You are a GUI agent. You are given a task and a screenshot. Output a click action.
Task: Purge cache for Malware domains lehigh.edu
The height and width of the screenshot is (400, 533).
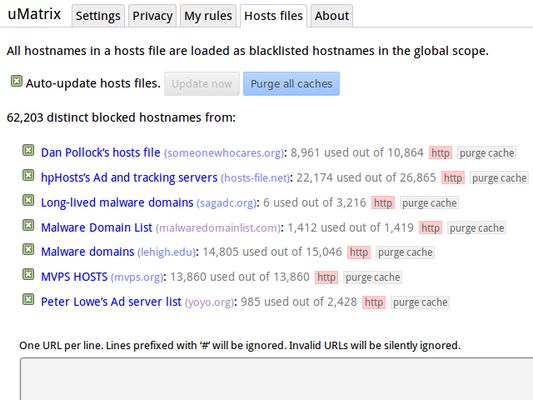[x=405, y=253]
